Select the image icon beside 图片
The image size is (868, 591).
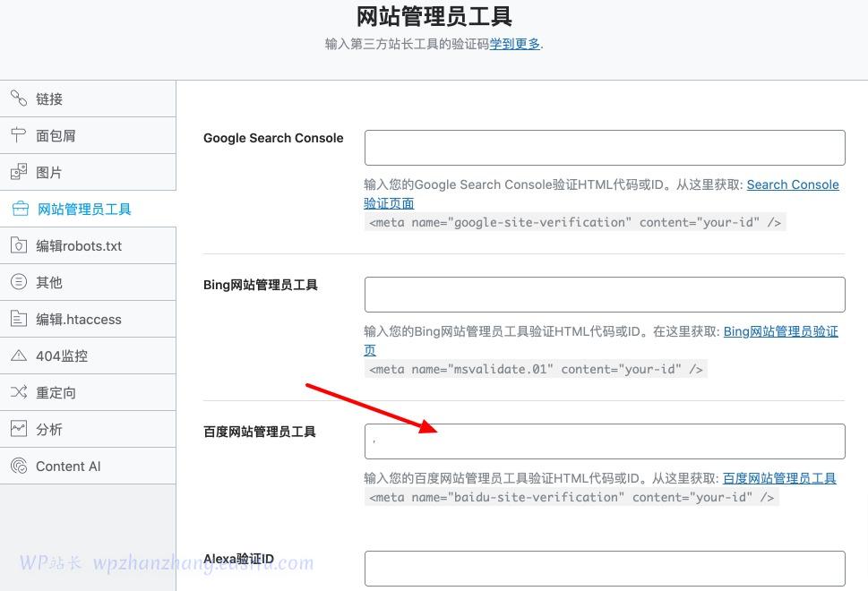click(x=19, y=172)
